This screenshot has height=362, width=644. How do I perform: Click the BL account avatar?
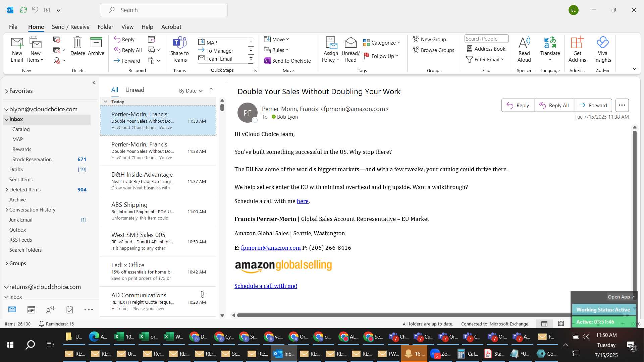pos(573,10)
